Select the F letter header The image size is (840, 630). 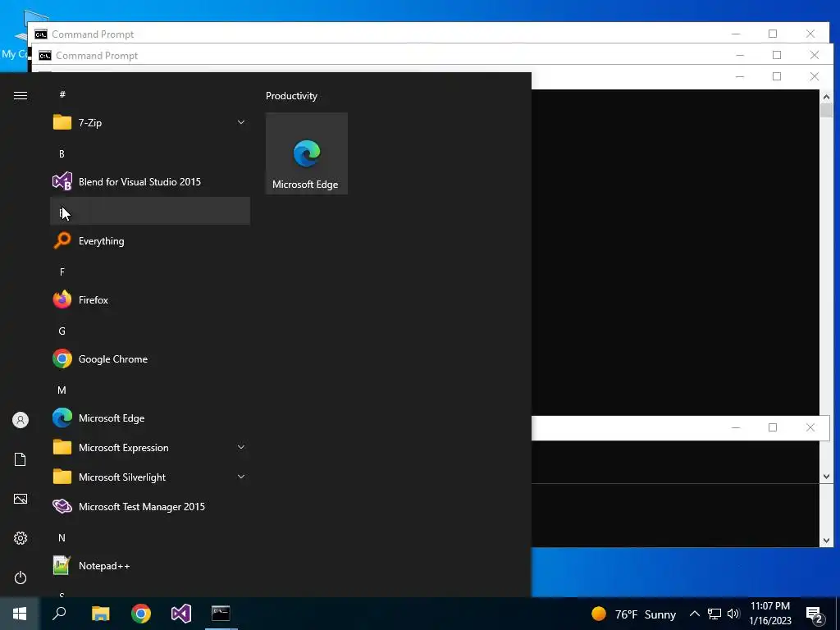tap(62, 272)
